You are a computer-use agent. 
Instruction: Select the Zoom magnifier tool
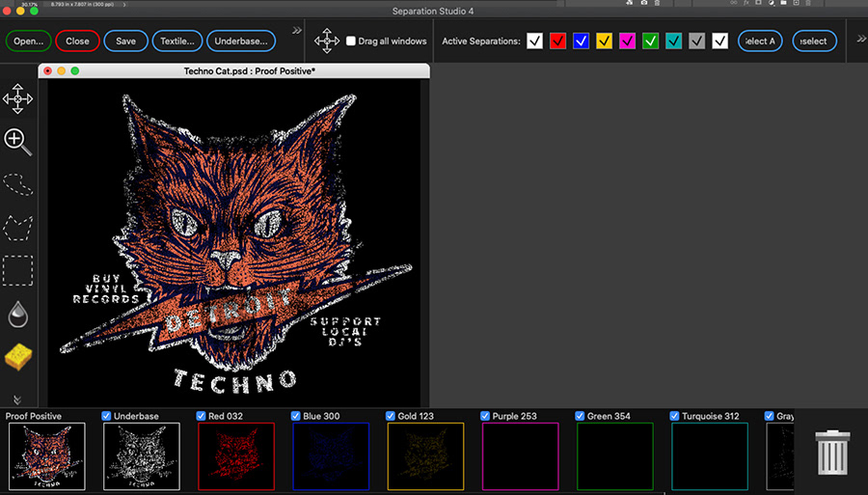pyautogui.click(x=17, y=142)
